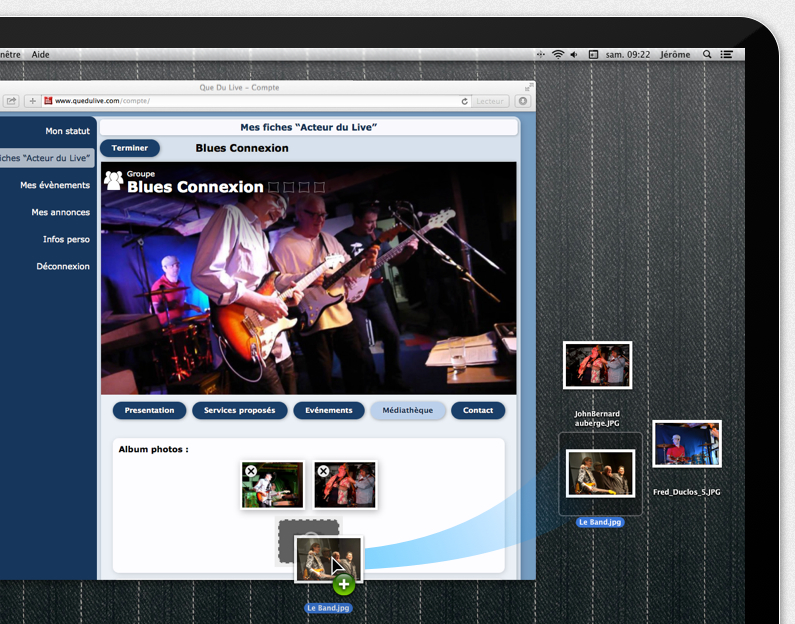Click the volume speaker icon
This screenshot has width=795, height=624.
click(574, 54)
